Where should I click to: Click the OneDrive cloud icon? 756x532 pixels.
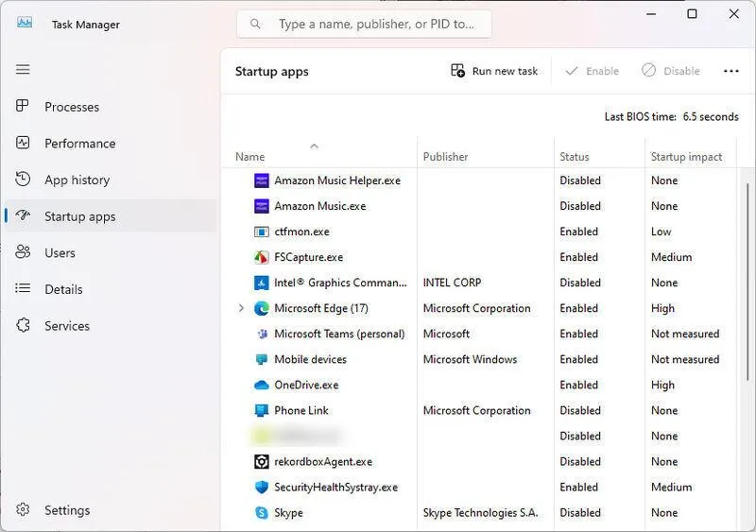click(262, 385)
